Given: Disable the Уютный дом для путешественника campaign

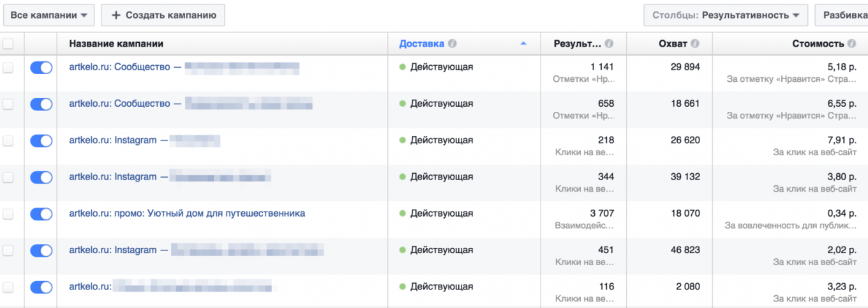Looking at the screenshot, I should point(41,214).
